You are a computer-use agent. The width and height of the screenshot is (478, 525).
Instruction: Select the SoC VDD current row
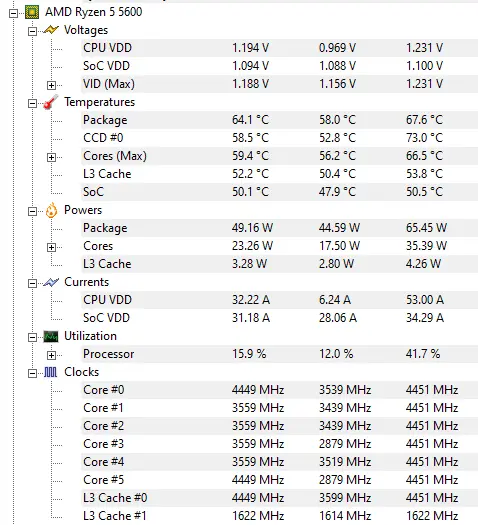click(280, 318)
